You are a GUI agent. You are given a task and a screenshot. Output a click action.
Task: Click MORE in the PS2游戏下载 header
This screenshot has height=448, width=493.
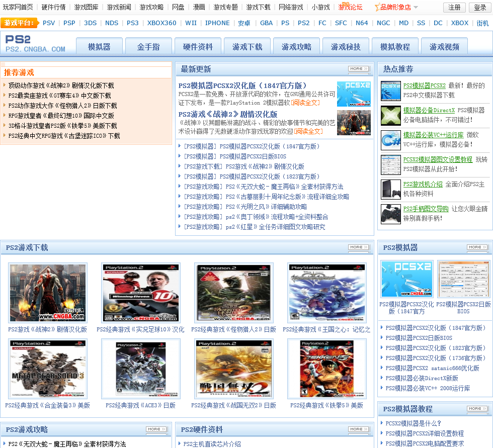(x=359, y=247)
